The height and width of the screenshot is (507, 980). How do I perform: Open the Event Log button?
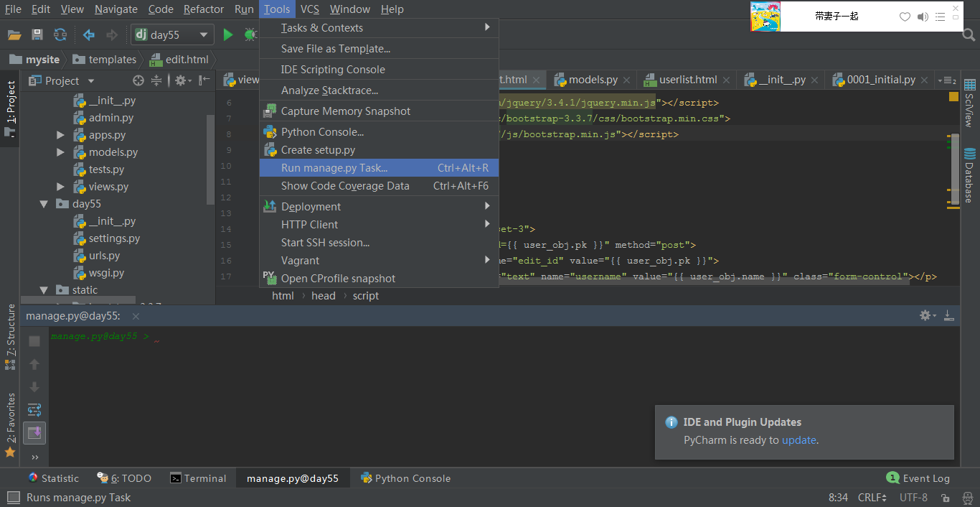pyautogui.click(x=918, y=478)
